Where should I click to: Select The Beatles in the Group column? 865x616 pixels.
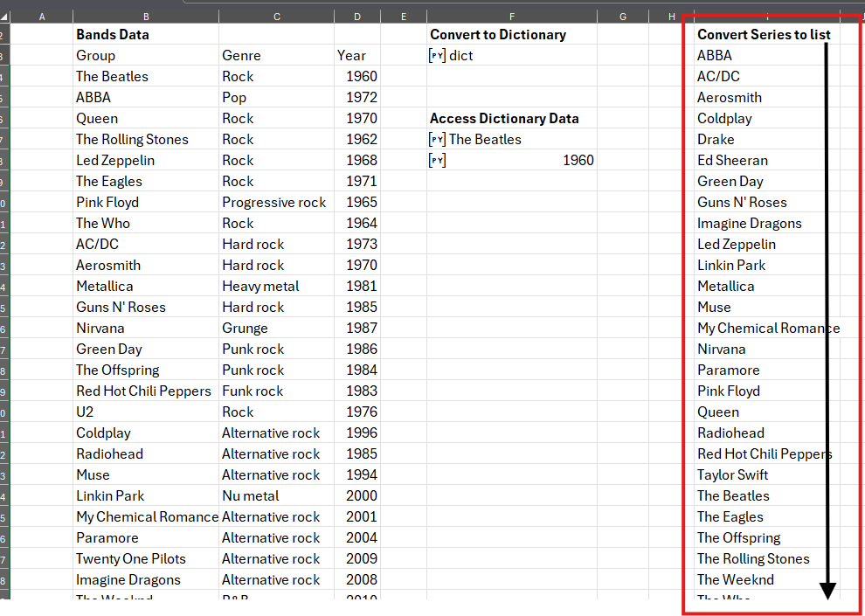point(146,76)
